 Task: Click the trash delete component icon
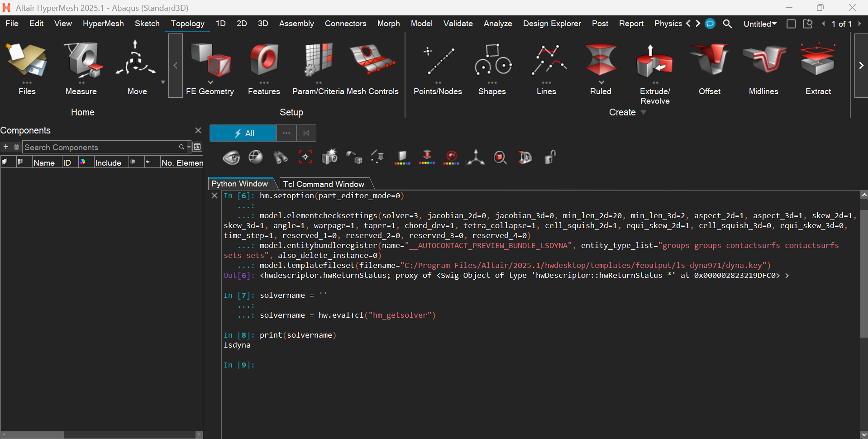[16, 147]
